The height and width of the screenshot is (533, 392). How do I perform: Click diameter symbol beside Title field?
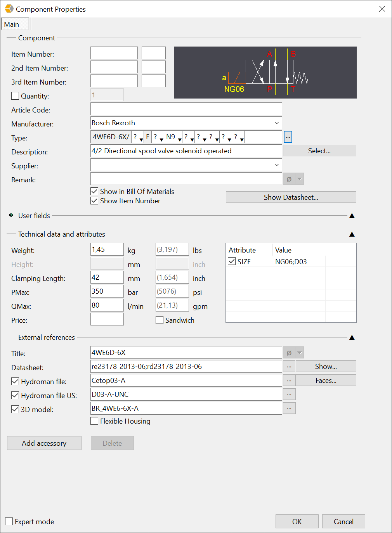(x=288, y=352)
